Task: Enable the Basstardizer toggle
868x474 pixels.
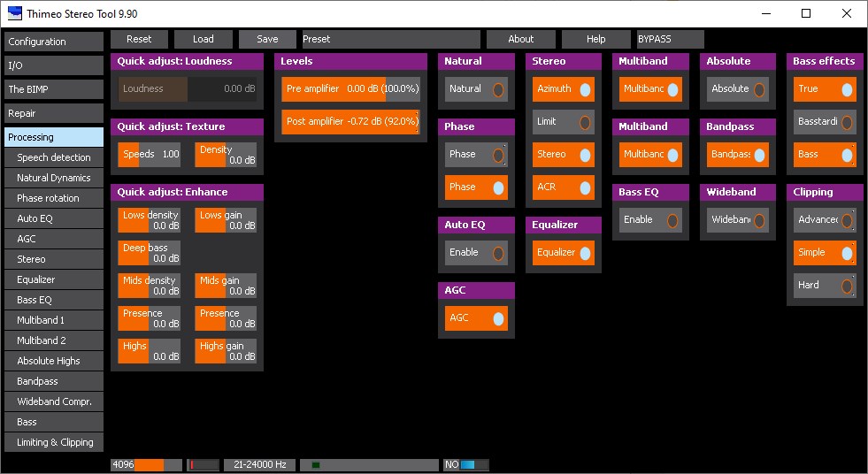Action: [825, 122]
